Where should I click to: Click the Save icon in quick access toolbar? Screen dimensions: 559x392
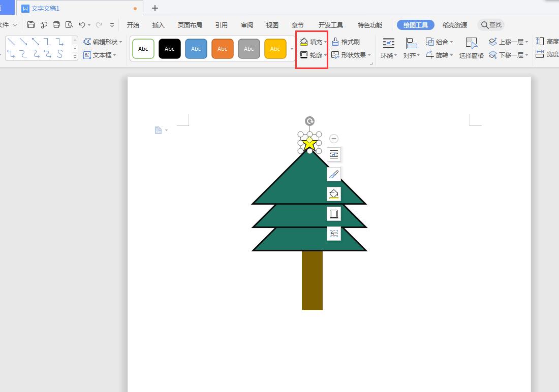(x=31, y=25)
